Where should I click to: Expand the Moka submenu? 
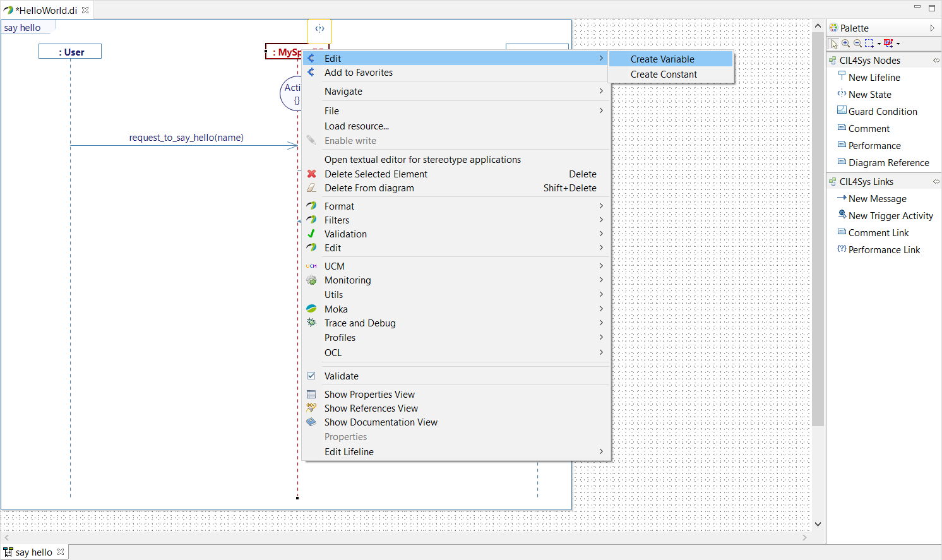pos(456,309)
